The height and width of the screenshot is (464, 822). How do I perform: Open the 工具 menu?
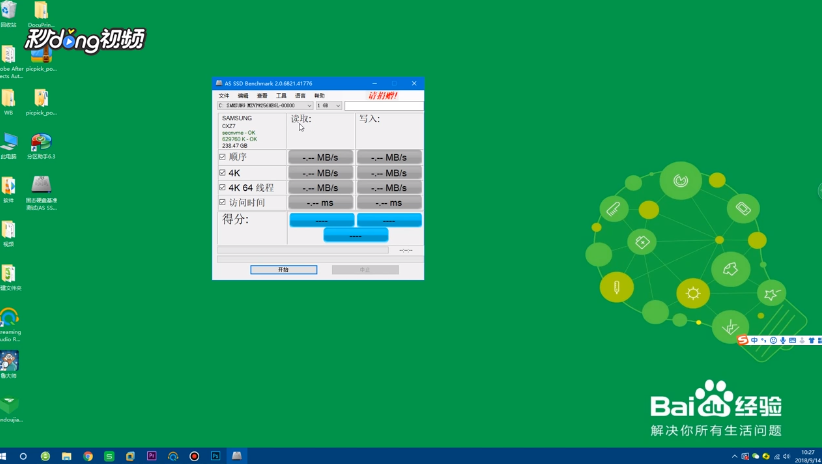[281, 95]
